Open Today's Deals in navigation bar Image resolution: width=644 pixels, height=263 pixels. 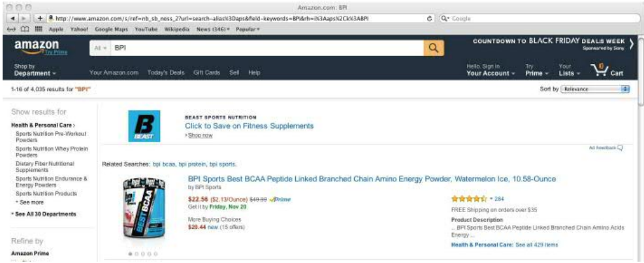pyautogui.click(x=167, y=72)
